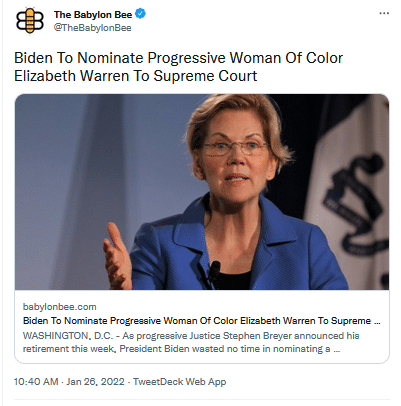The height and width of the screenshot is (406, 401).
Task: Open the three-dot more options menu
Action: coord(384,13)
